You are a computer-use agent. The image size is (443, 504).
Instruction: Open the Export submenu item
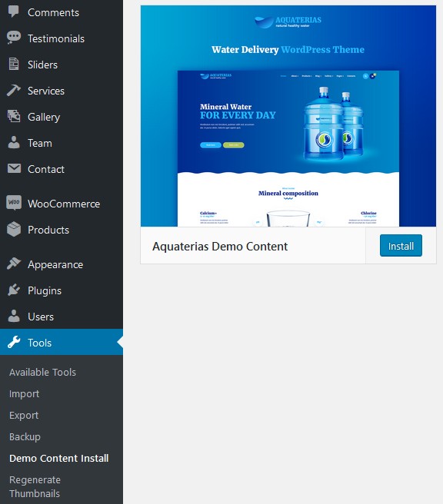pos(24,416)
